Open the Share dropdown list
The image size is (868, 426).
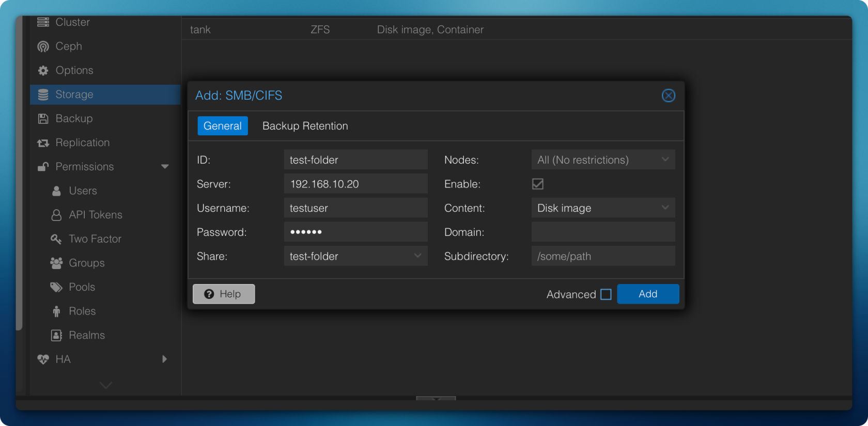(x=417, y=256)
